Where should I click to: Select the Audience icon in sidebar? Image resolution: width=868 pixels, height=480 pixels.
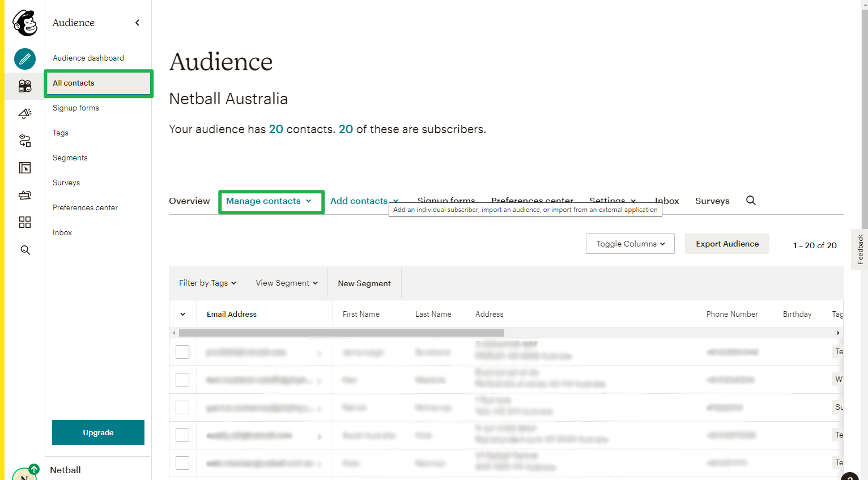25,86
